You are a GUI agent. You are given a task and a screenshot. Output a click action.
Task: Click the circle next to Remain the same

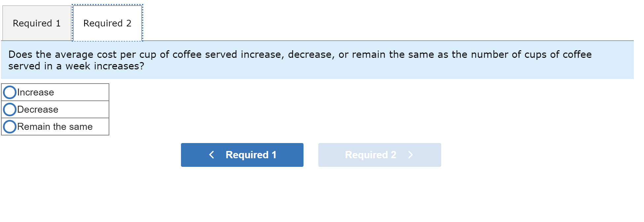tap(10, 127)
